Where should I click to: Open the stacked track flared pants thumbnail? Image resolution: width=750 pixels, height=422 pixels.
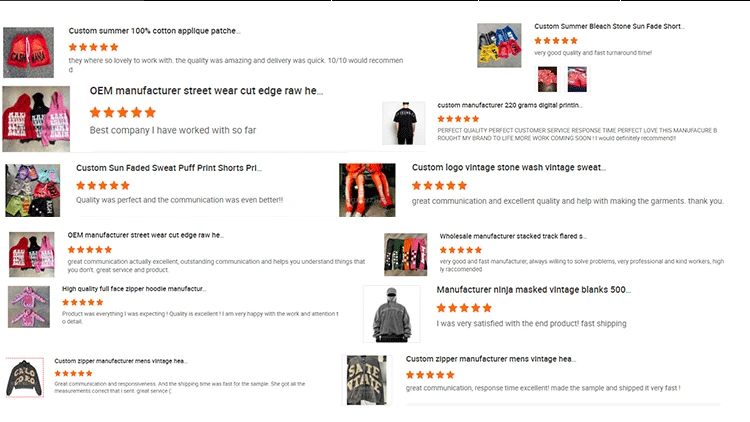click(x=406, y=255)
